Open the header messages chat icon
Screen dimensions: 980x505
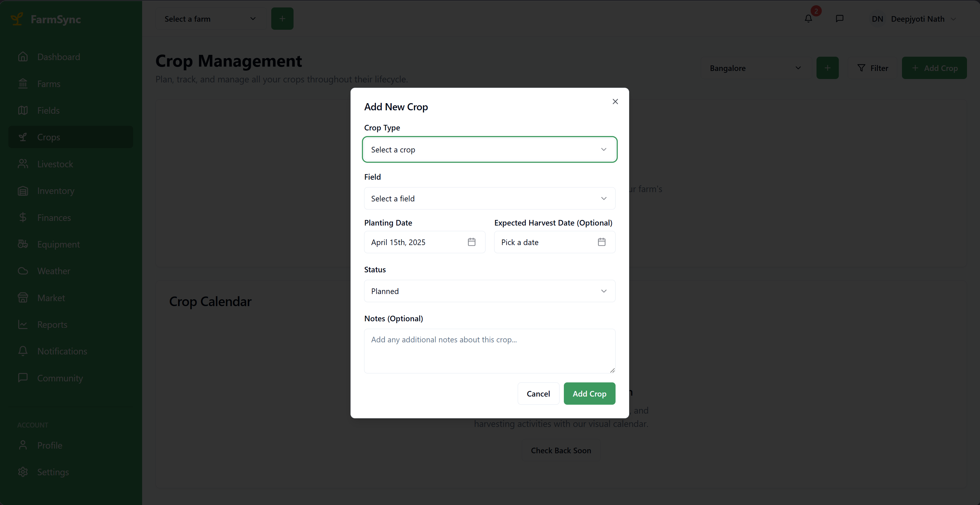click(840, 19)
